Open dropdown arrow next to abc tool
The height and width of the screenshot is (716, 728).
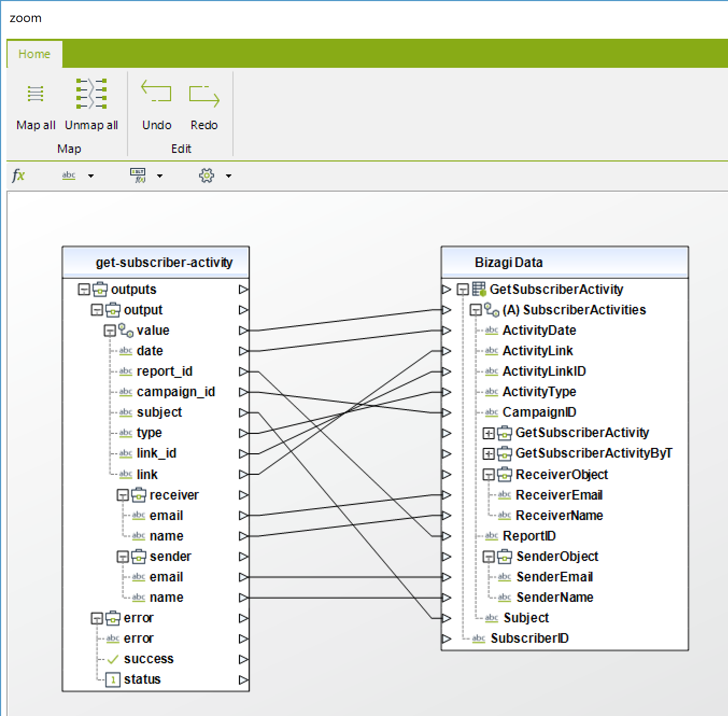91,176
